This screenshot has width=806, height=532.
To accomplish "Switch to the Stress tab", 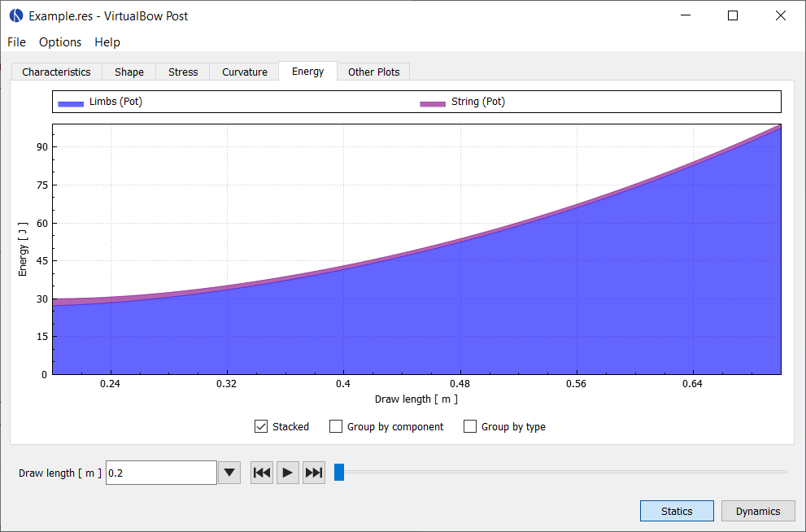I will point(183,72).
